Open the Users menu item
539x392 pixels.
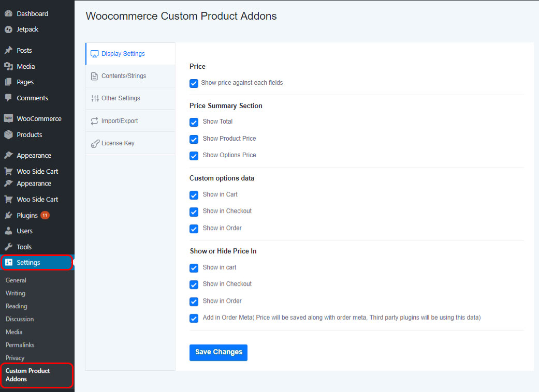pos(37,231)
